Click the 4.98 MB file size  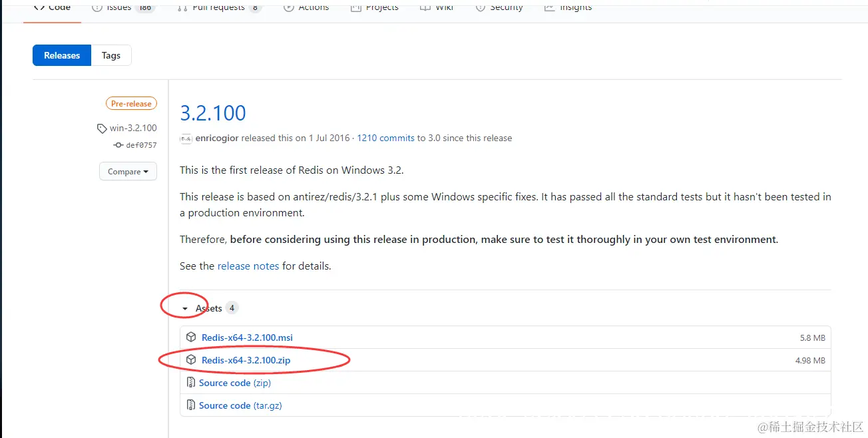tap(810, 361)
